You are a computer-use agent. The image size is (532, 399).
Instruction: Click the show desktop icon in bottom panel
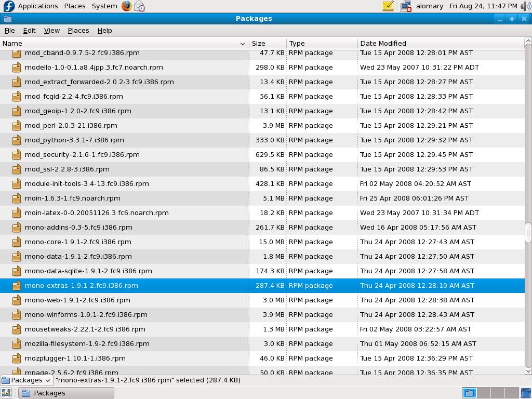tap(6, 393)
